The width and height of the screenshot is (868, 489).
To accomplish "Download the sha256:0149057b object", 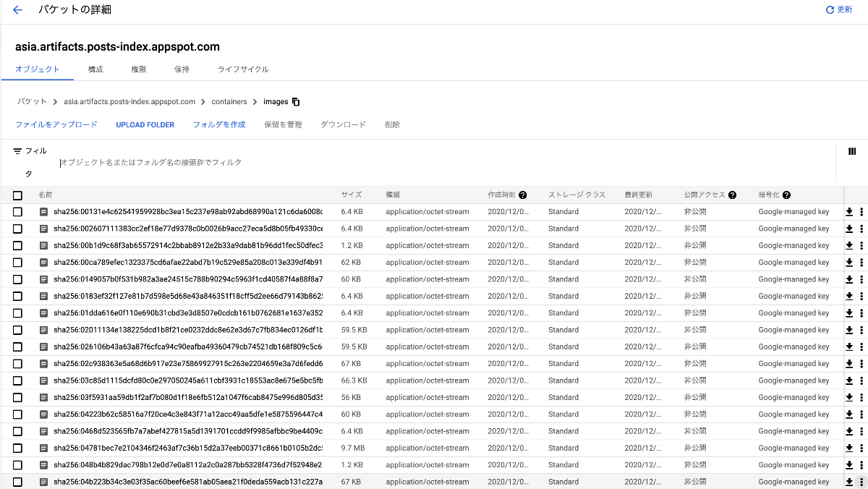I will tap(849, 279).
